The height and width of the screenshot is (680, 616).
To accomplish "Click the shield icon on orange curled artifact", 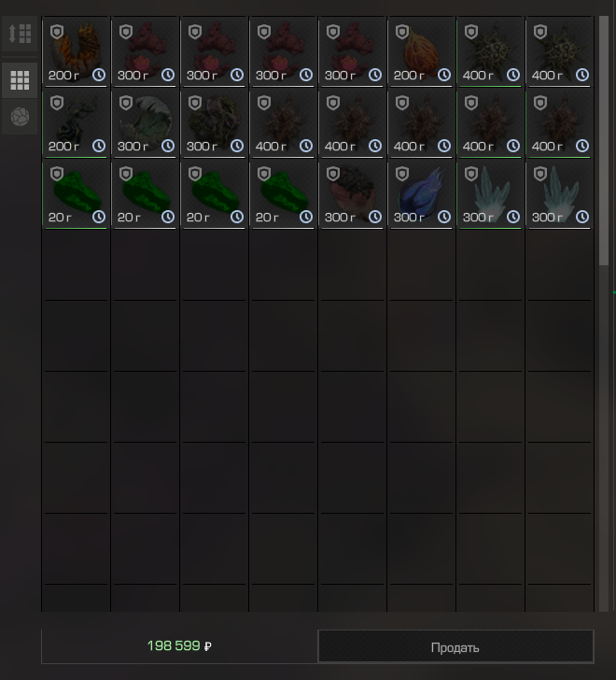I will [57, 32].
